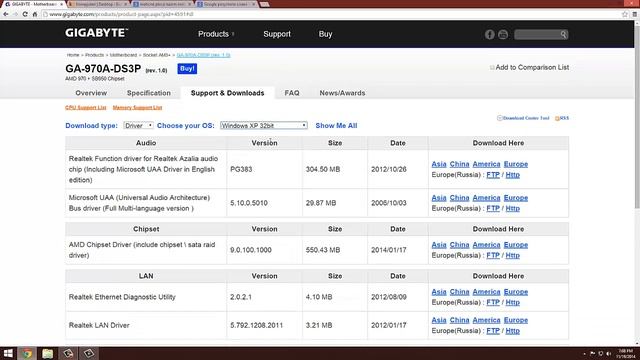Screen dimensions: 640x360
Task: Switch to the FAQ tab
Action: coord(292,93)
